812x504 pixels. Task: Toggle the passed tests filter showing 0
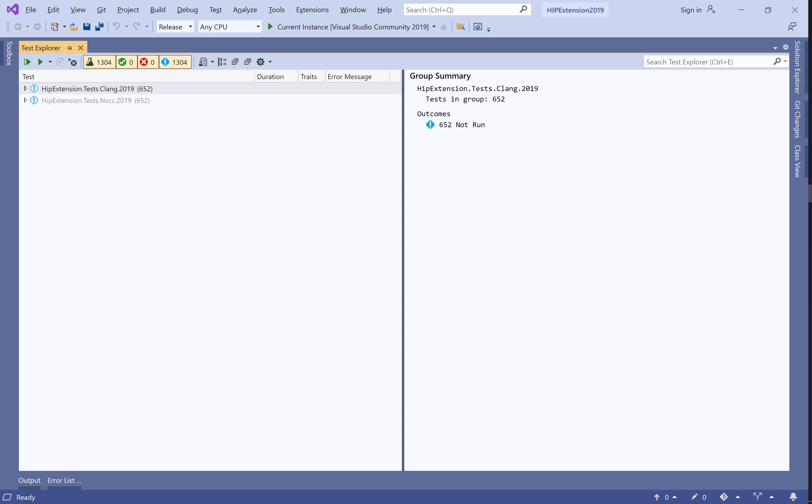point(126,62)
